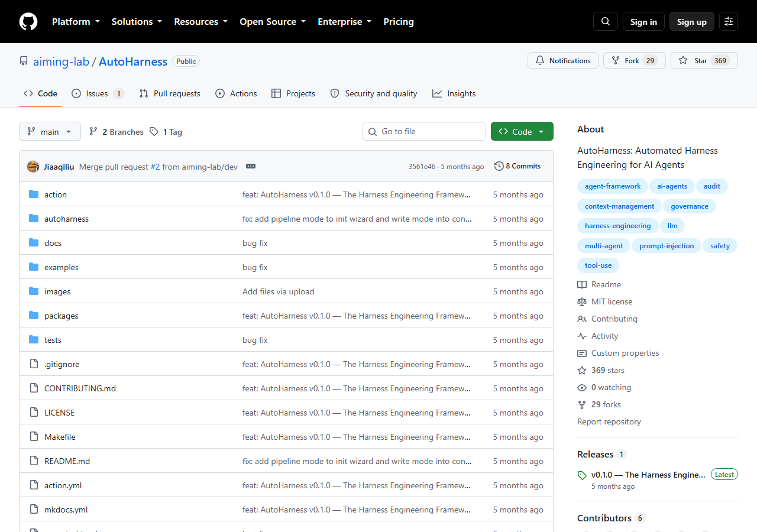The height and width of the screenshot is (532, 757).
Task: Click the folder icon beside examples
Action: pos(34,267)
